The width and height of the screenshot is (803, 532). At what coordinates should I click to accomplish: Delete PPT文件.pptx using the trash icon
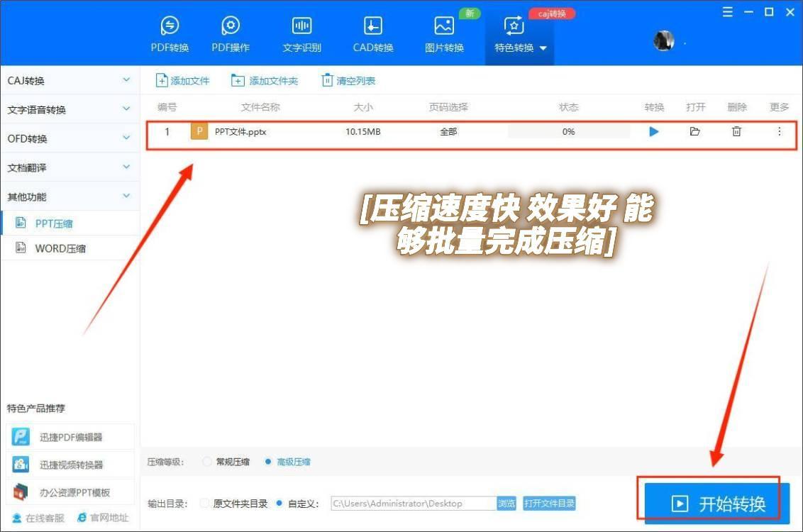[x=736, y=131]
